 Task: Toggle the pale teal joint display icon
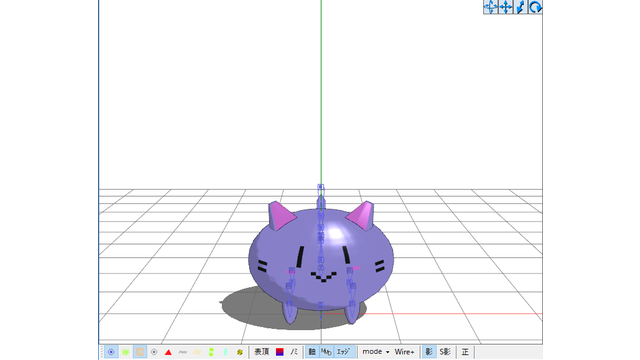tap(225, 352)
